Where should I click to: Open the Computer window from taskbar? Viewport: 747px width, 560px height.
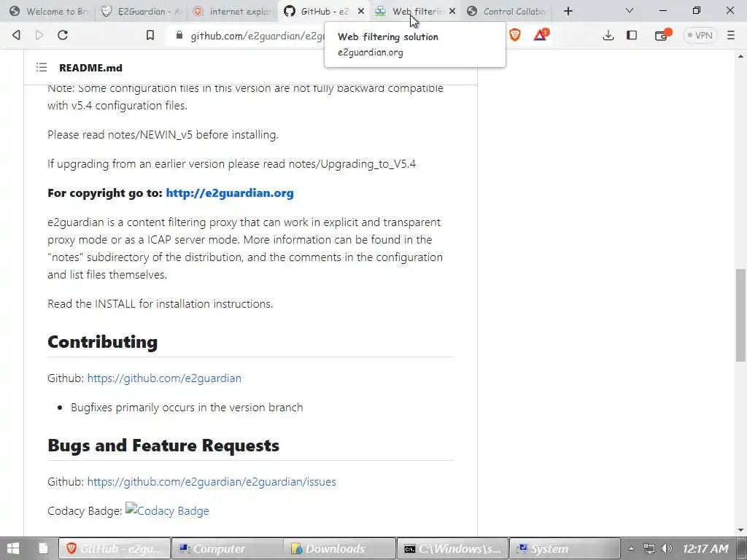coord(228,548)
